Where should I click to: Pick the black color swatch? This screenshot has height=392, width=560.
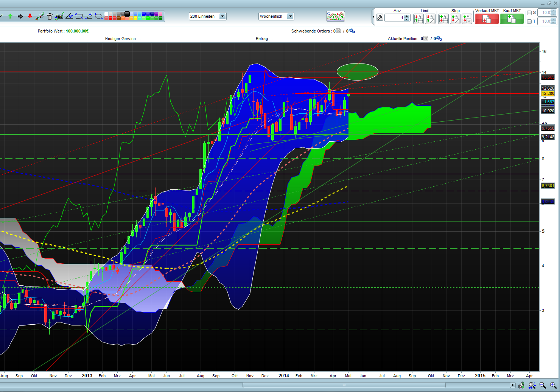127,14
